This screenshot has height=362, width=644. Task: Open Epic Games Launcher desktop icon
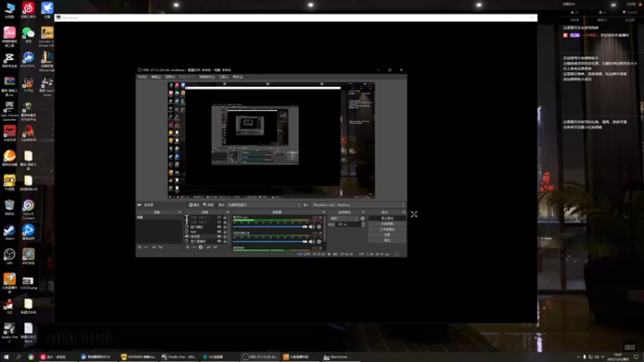pyautogui.click(x=9, y=111)
